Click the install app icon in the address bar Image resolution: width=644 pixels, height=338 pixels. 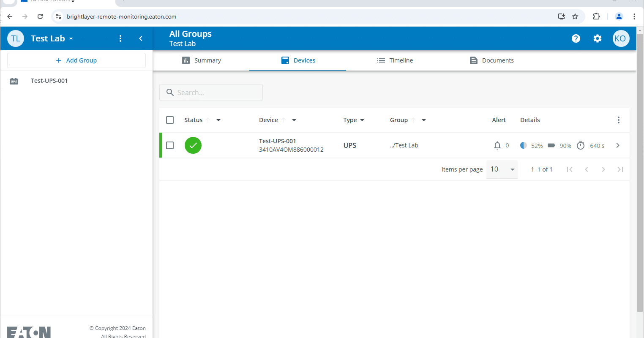click(562, 16)
